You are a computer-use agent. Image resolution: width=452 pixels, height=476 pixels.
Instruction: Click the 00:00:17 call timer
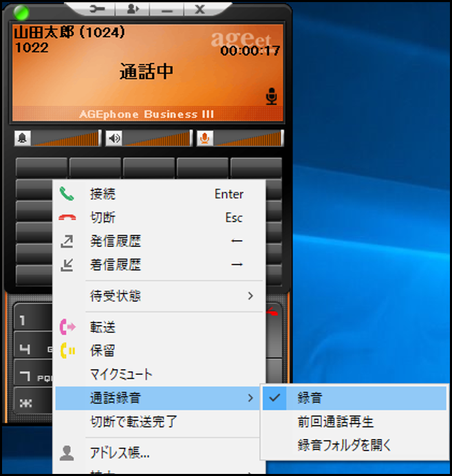250,51
